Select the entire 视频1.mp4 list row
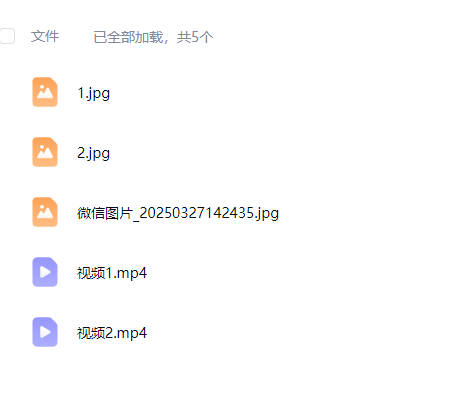This screenshot has width=450, height=402. [225, 272]
